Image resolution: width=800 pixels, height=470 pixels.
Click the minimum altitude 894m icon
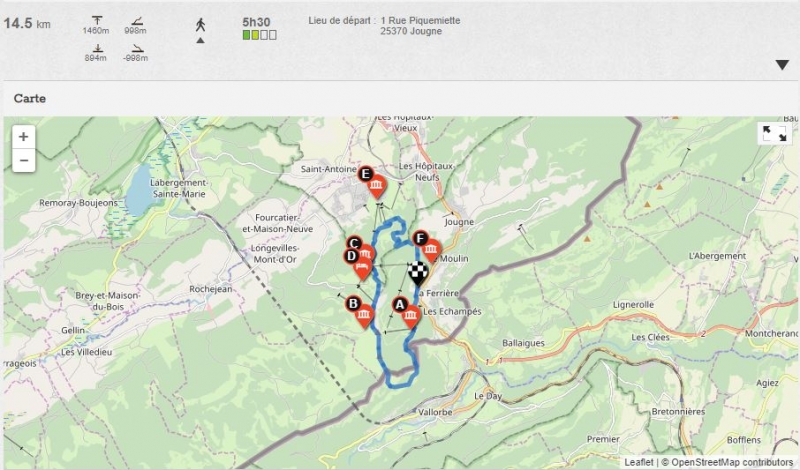point(96,46)
